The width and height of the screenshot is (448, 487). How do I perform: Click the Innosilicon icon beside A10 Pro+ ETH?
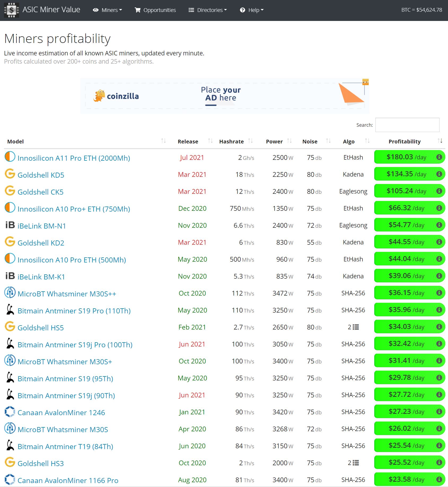[x=10, y=208]
